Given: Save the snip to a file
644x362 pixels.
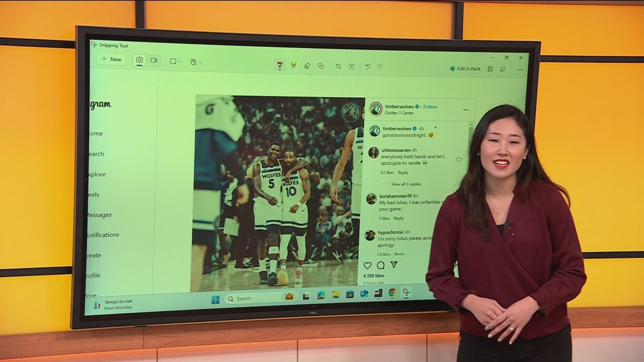Looking at the screenshot, I should [x=490, y=69].
